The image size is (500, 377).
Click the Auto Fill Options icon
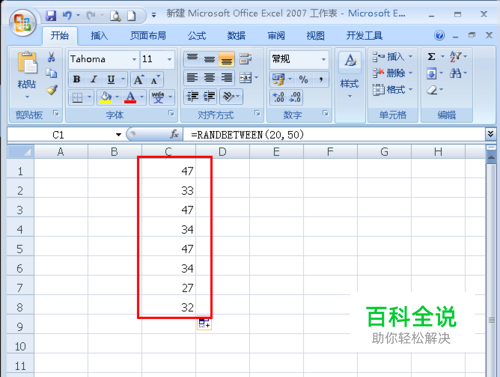click(x=204, y=323)
